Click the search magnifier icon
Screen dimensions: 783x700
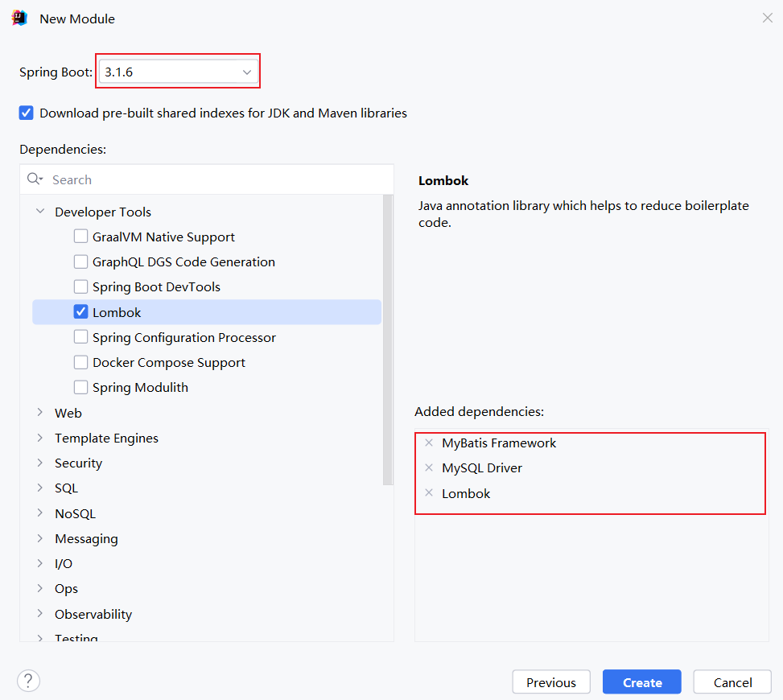point(35,179)
